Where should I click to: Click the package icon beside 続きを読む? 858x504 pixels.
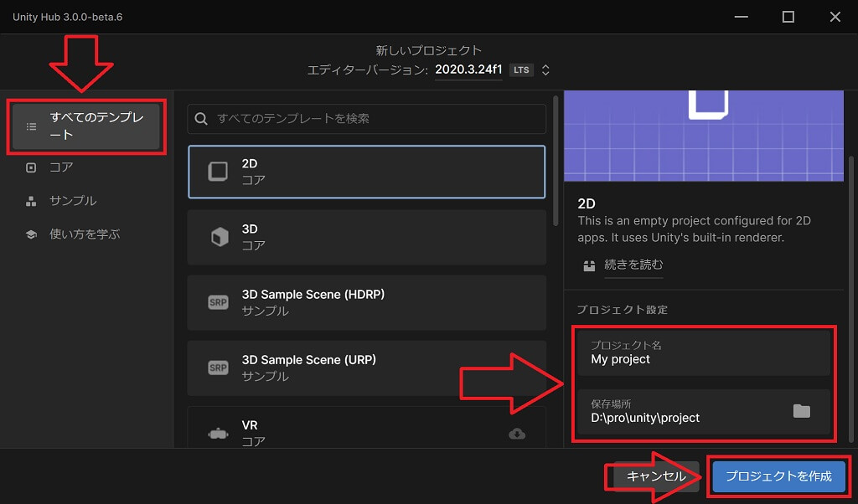(x=589, y=265)
